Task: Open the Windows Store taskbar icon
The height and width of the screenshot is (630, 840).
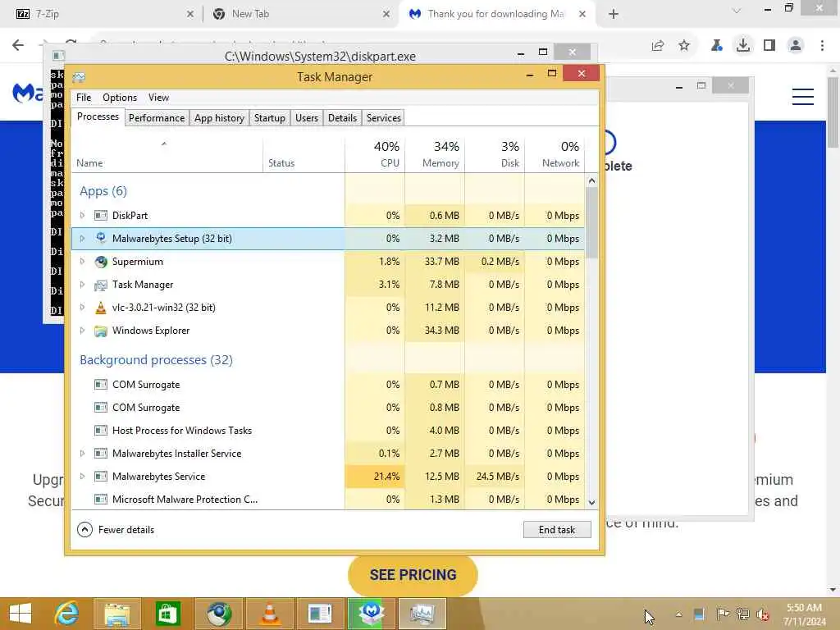Action: (167, 614)
